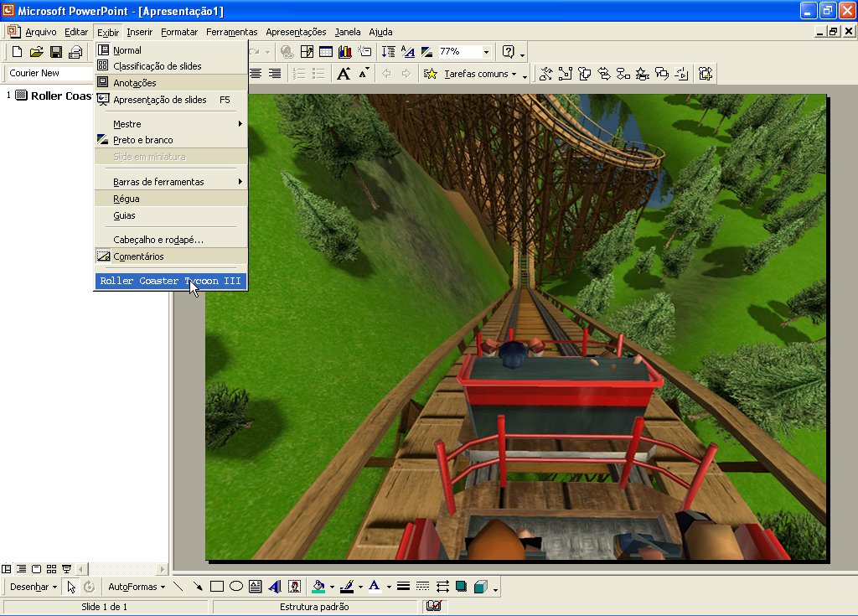Open the Fill Color dropdown arrow

click(332, 587)
